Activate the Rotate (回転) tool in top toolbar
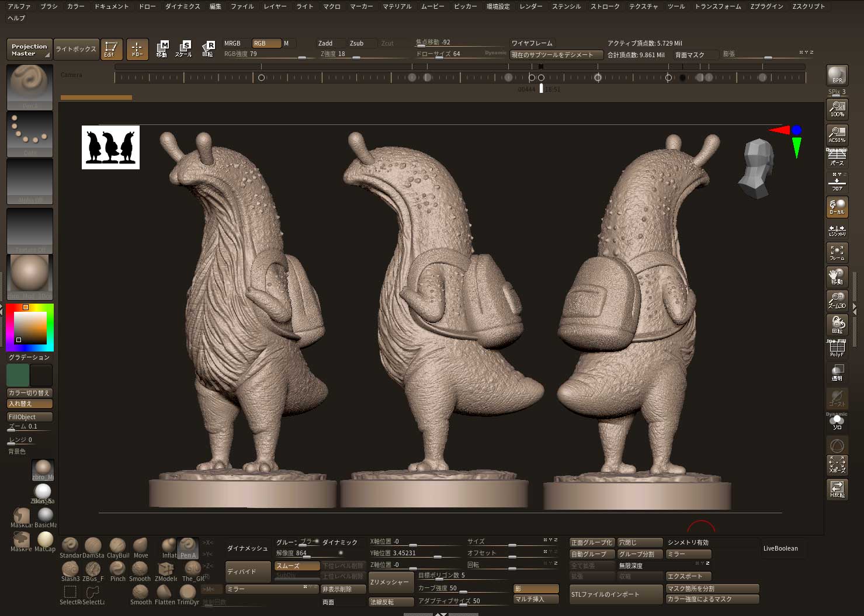 (x=208, y=49)
